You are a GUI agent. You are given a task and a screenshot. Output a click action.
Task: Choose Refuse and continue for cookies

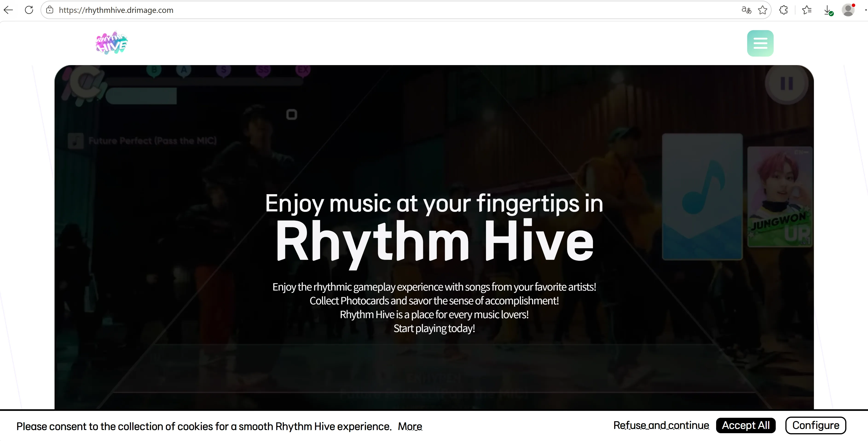coord(661,425)
